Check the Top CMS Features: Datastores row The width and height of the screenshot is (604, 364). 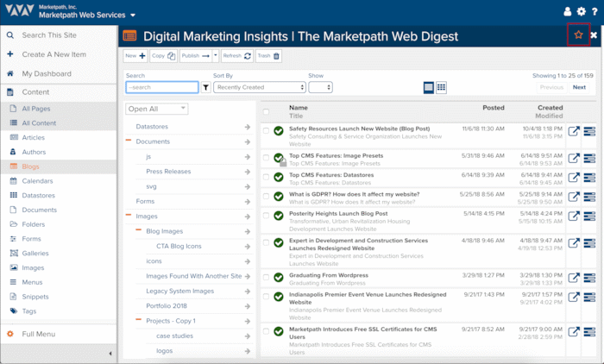[266, 177]
